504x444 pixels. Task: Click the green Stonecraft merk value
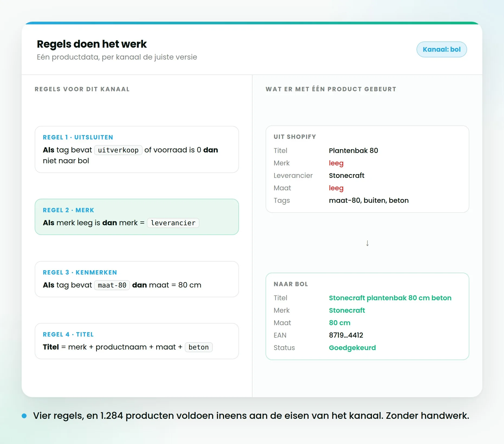pos(347,310)
